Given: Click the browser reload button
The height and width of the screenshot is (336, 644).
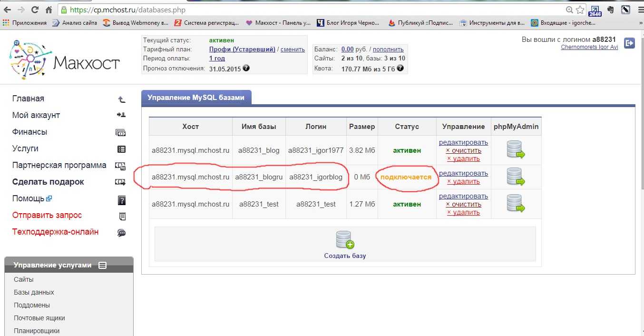Looking at the screenshot, I should (35, 10).
